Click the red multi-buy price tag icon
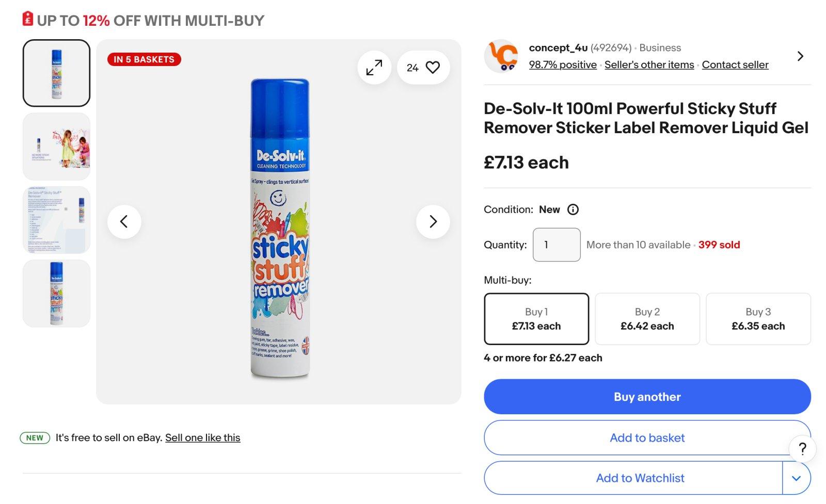This screenshot has height=504, width=826. pos(28,19)
